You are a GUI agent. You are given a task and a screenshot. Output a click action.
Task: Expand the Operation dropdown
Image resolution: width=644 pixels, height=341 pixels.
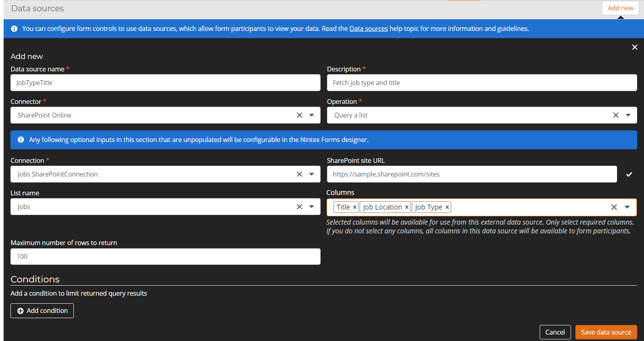[x=628, y=115]
